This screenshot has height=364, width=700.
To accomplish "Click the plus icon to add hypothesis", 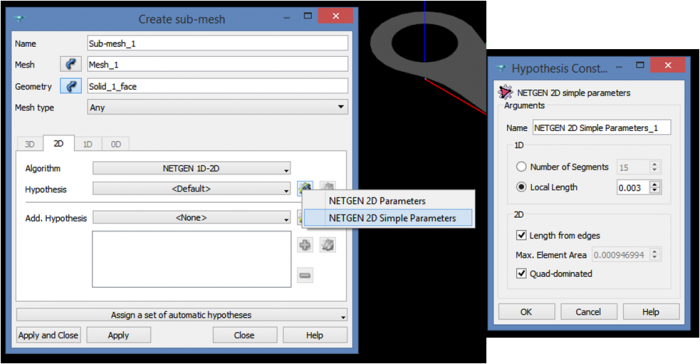I will [305, 245].
